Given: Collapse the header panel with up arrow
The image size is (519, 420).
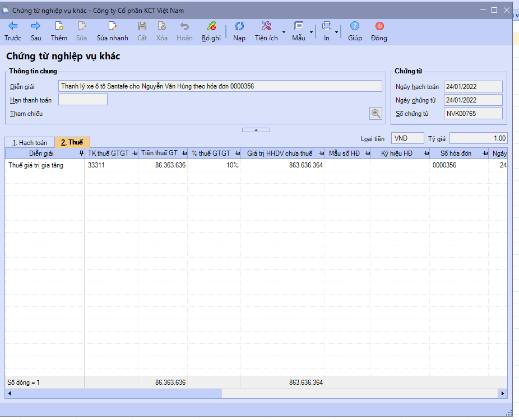Looking at the screenshot, I should 256,130.
